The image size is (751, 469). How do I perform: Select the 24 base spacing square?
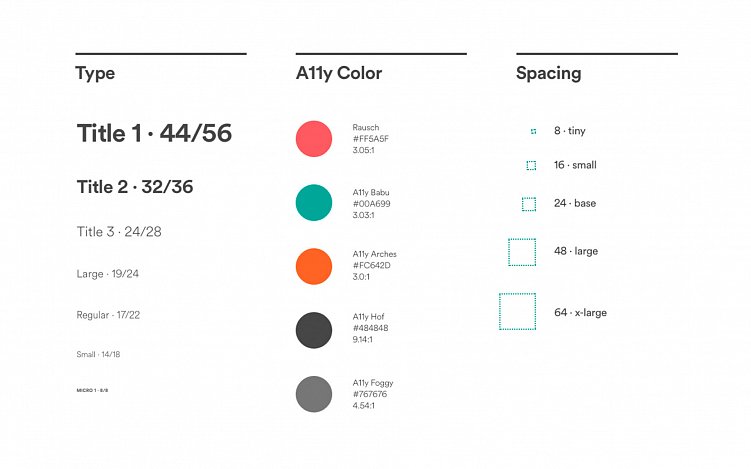(529, 204)
